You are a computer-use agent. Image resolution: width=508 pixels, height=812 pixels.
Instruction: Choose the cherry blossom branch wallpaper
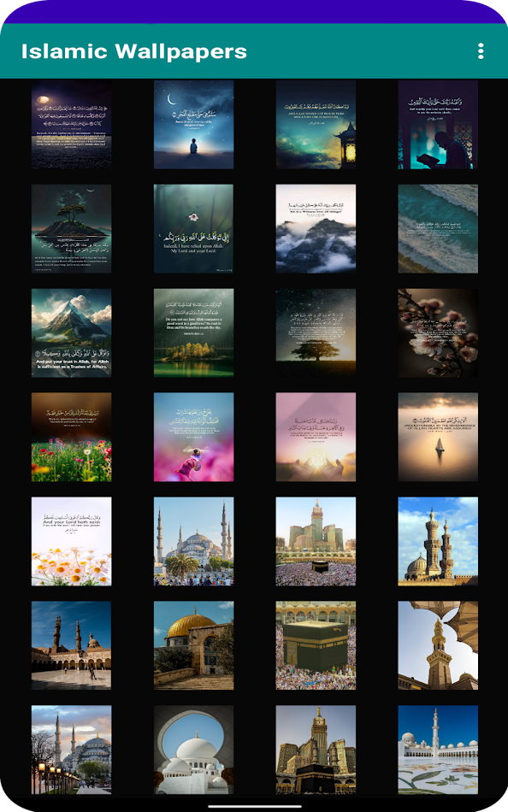pos(438,333)
